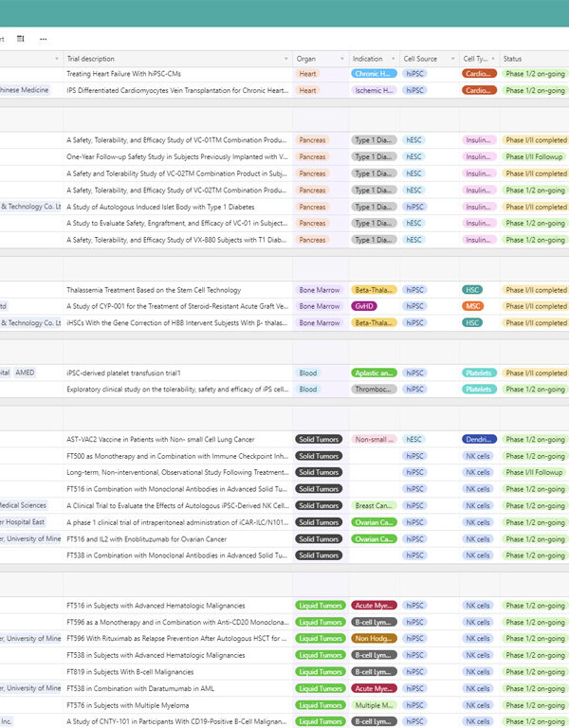Click the Heart tag in Treating Heart Failure row
Viewport: 569px width, 728px height.
pos(307,74)
